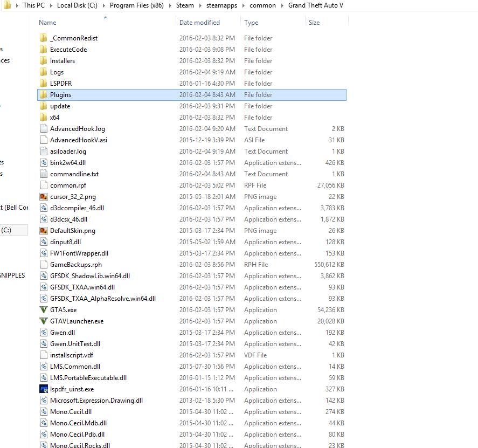The height and width of the screenshot is (448, 478).
Task: Click the installscript.vdf file icon
Action: 44,355
